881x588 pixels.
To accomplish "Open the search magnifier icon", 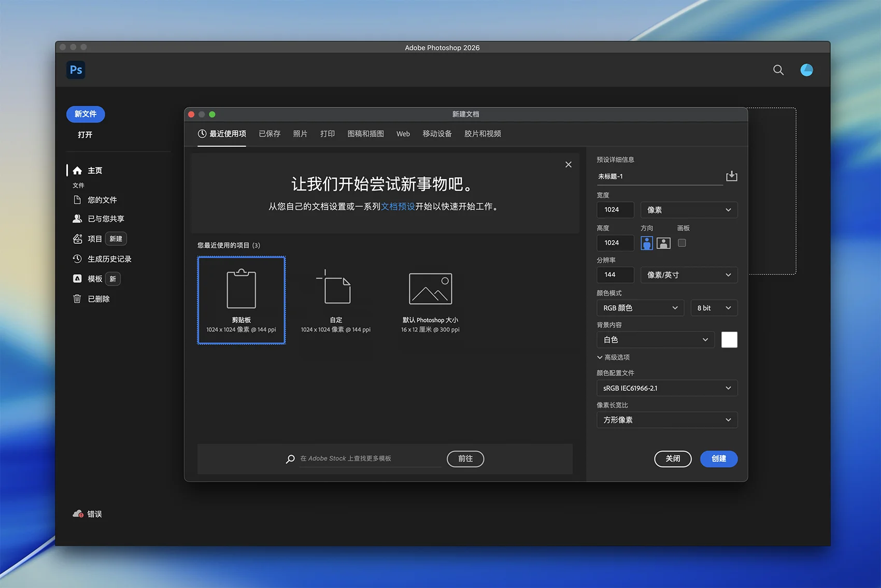I will pyautogui.click(x=778, y=70).
